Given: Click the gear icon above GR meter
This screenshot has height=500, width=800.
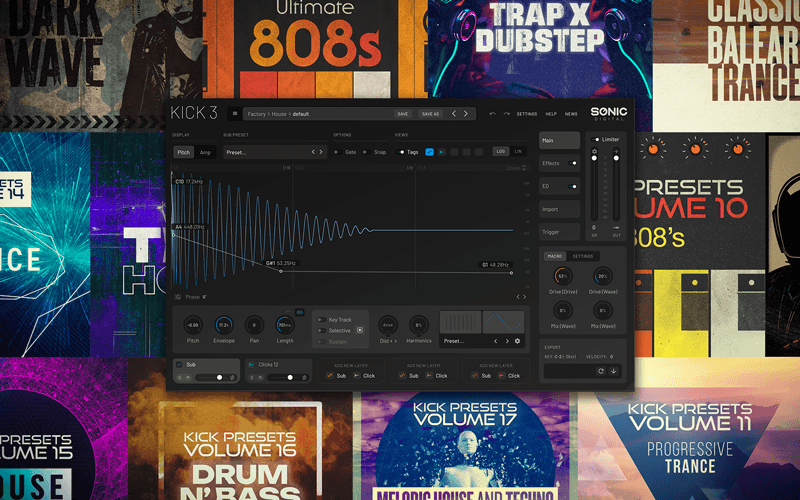Looking at the screenshot, I should point(594,152).
